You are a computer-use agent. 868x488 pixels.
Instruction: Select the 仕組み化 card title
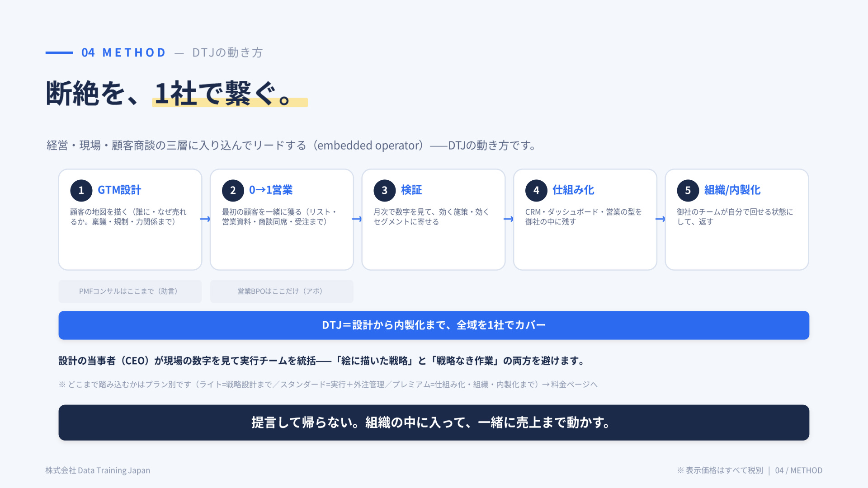(573, 190)
